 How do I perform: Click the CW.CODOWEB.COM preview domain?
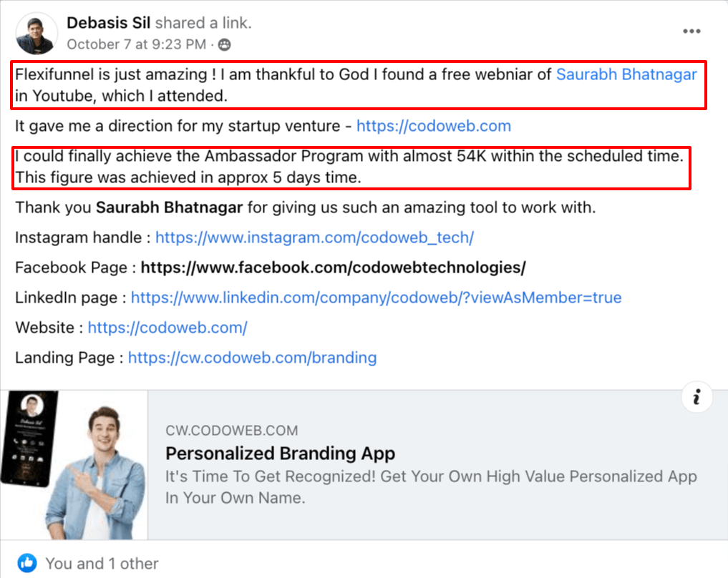231,431
